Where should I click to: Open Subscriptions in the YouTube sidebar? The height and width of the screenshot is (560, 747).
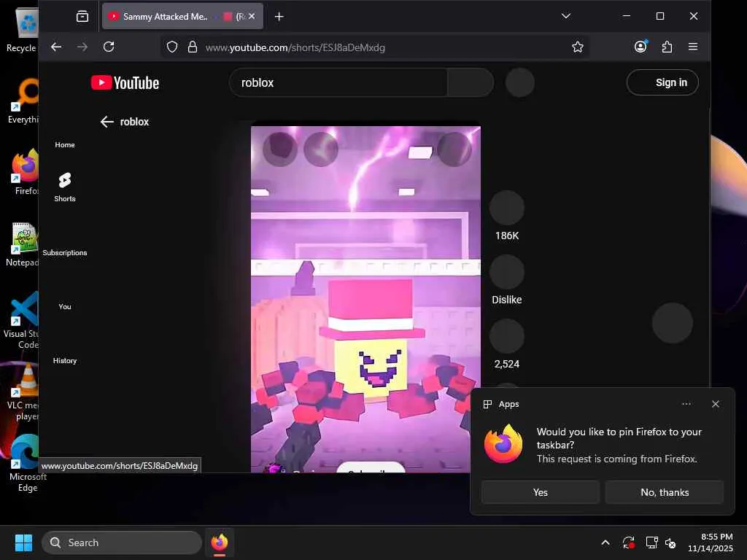coord(65,252)
